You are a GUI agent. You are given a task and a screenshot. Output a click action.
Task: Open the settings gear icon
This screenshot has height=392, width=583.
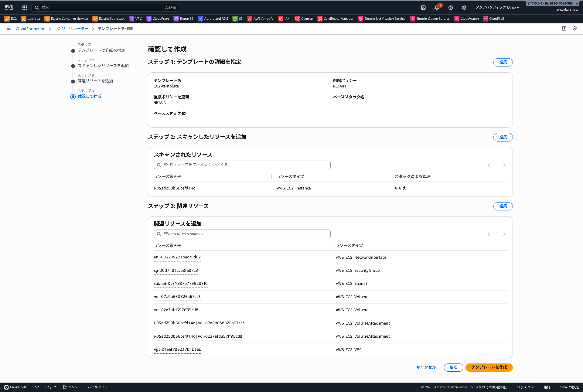[x=464, y=8]
